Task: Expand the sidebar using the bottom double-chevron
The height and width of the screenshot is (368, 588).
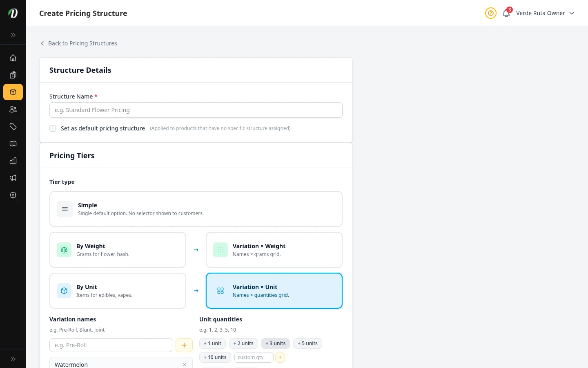Action: pyautogui.click(x=13, y=359)
